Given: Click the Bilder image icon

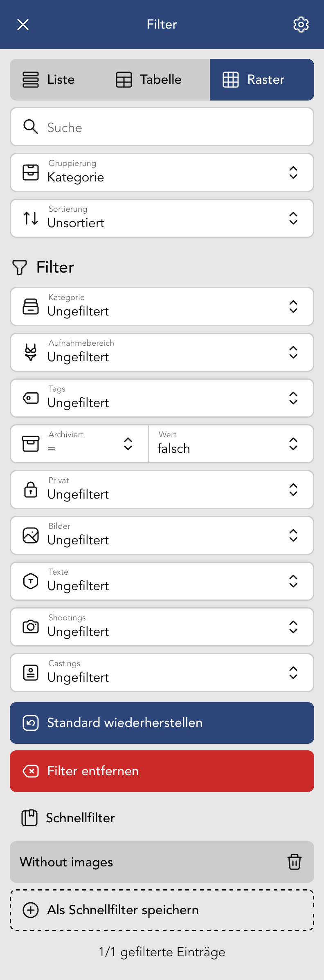Looking at the screenshot, I should point(30,535).
